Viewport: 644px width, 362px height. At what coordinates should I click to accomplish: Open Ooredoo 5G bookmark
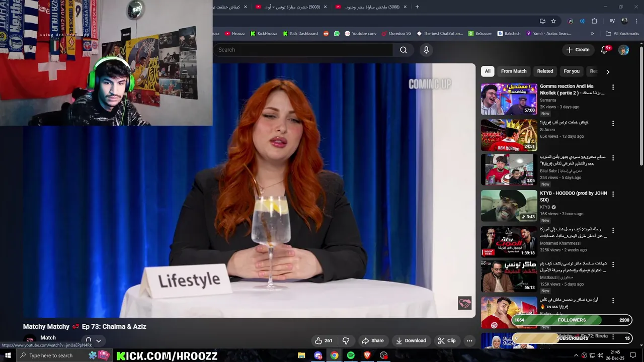pos(396,34)
